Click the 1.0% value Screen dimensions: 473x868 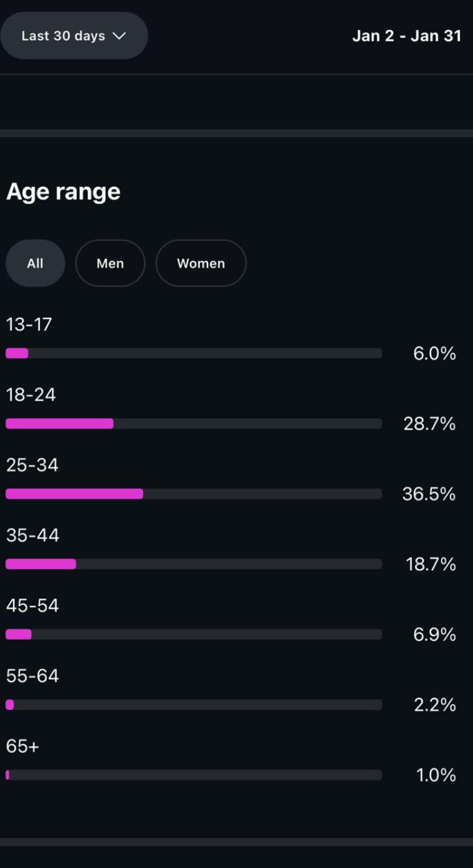pos(436,775)
